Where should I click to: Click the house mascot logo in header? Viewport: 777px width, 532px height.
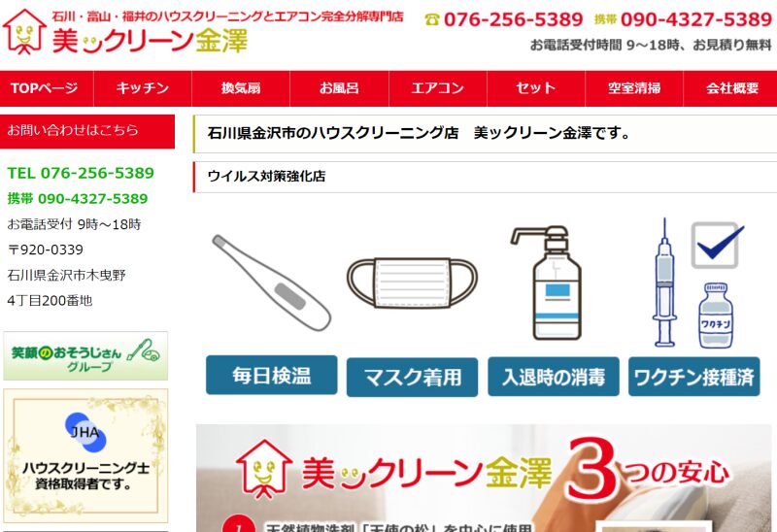click(x=24, y=32)
